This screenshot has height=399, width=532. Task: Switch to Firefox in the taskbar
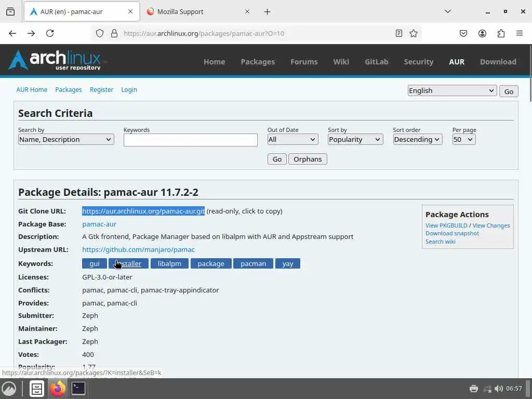[x=58, y=389]
